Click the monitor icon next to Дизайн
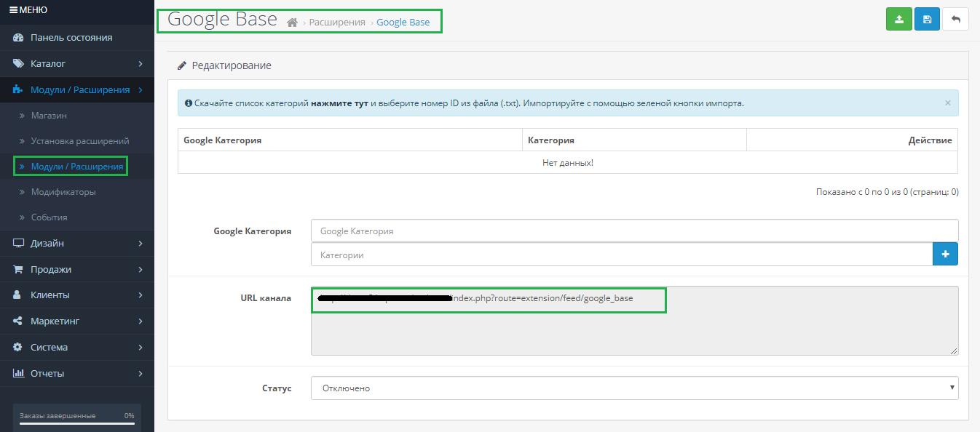This screenshot has height=432, width=980. point(18,243)
